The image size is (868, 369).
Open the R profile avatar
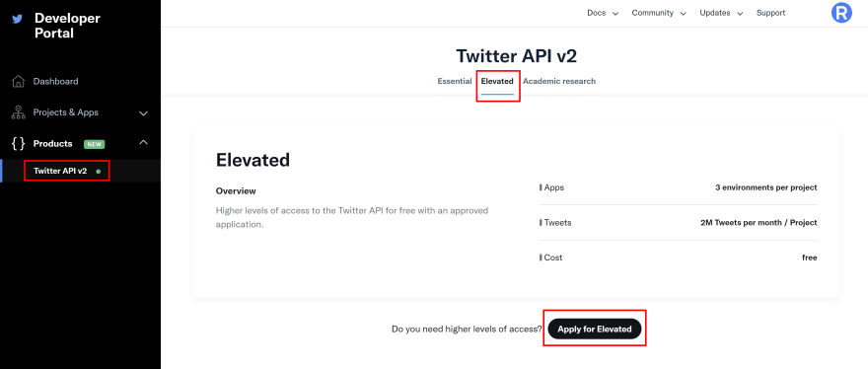pyautogui.click(x=841, y=12)
